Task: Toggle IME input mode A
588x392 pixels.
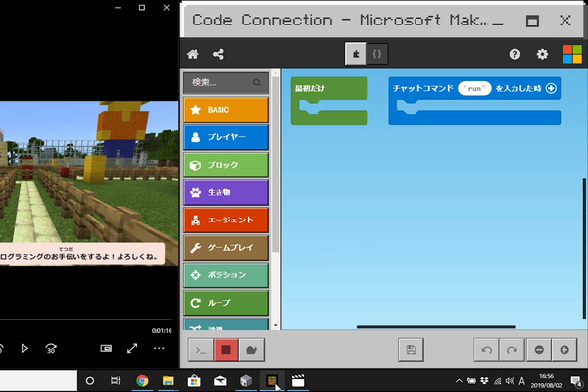Action: tap(522, 381)
